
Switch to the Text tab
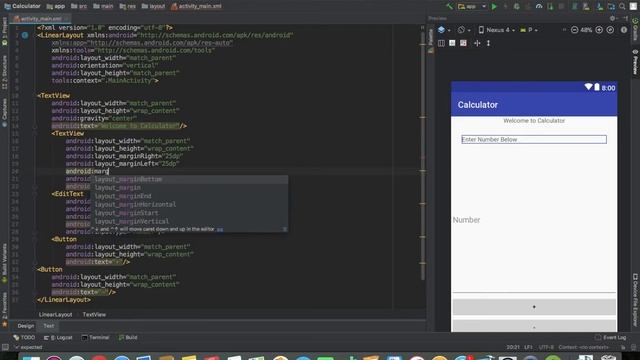pos(49,326)
